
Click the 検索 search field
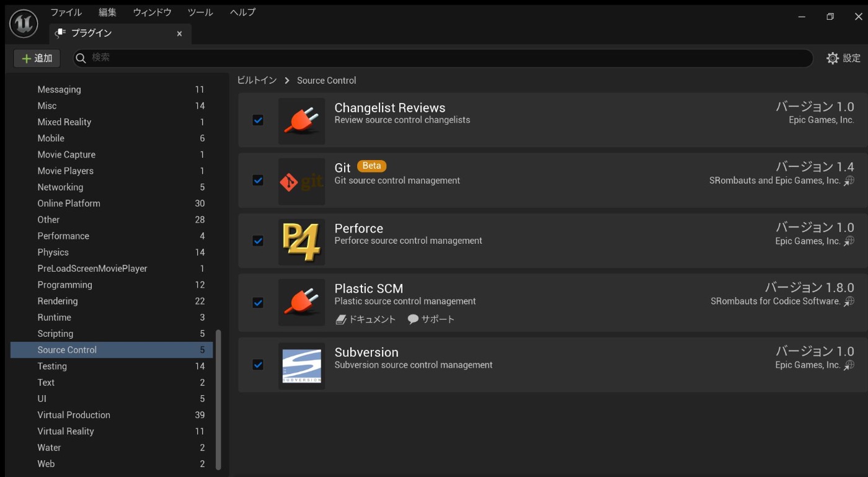click(x=443, y=58)
